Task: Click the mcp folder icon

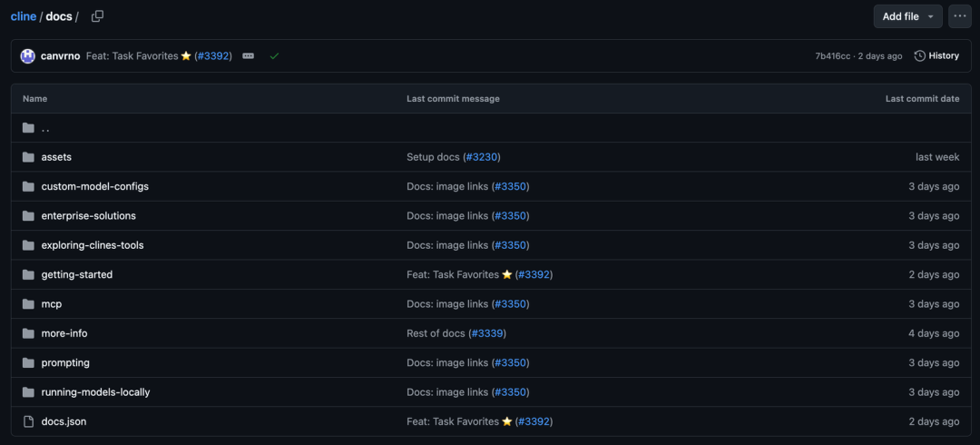Action: pos(28,304)
